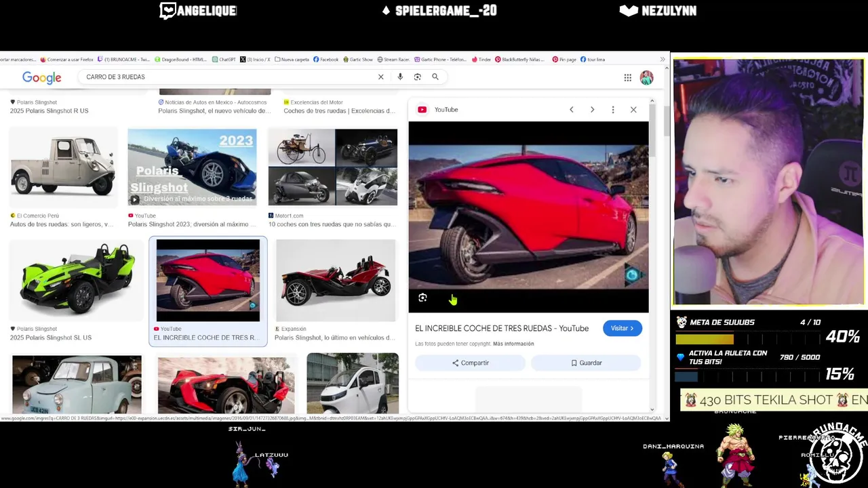868x488 pixels.
Task: Open the Nueva carpeta bookmark folder
Action: [x=292, y=60]
